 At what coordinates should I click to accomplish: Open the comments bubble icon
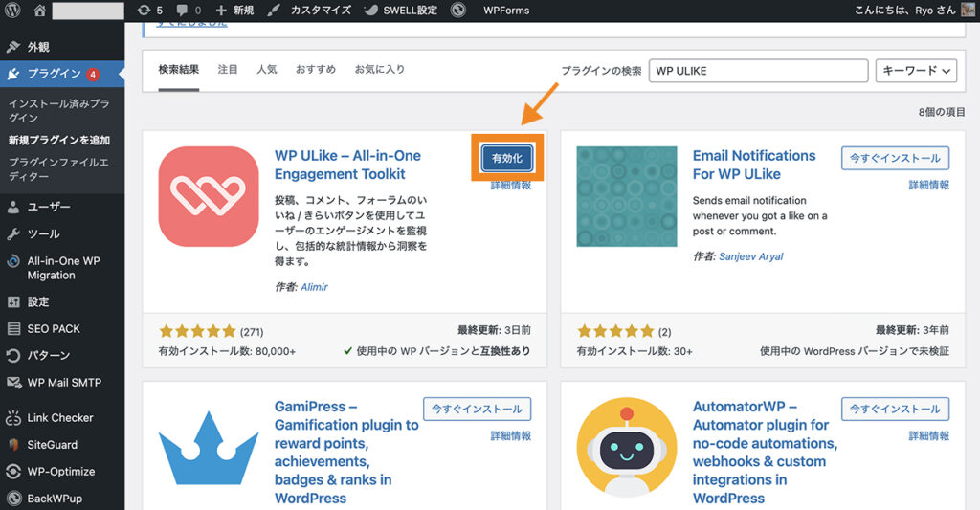[x=189, y=11]
